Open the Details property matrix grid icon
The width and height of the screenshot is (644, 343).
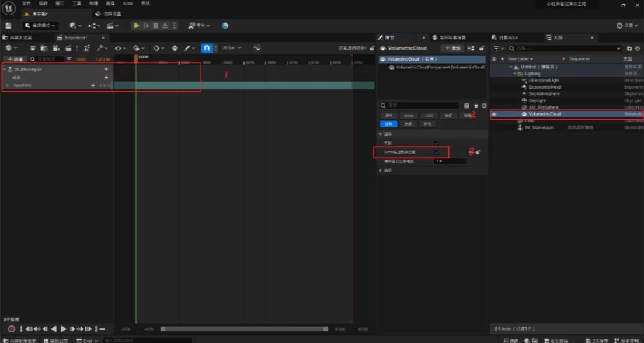click(467, 106)
